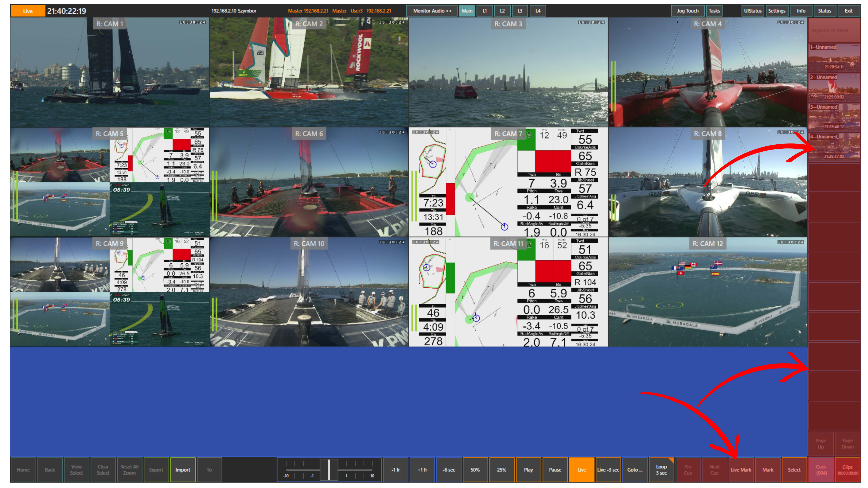Click Reset All Zoom
The width and height of the screenshot is (868, 488).
coord(129,469)
